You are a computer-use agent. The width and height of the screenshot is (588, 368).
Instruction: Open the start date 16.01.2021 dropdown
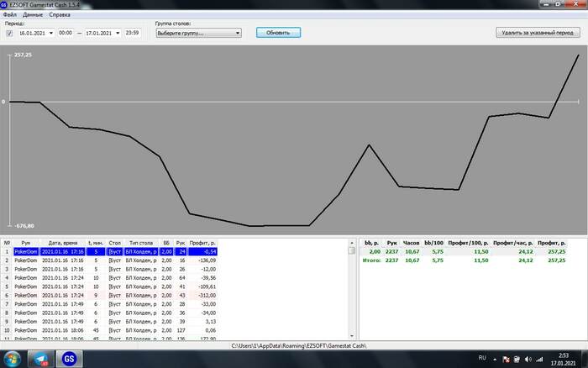click(x=51, y=33)
